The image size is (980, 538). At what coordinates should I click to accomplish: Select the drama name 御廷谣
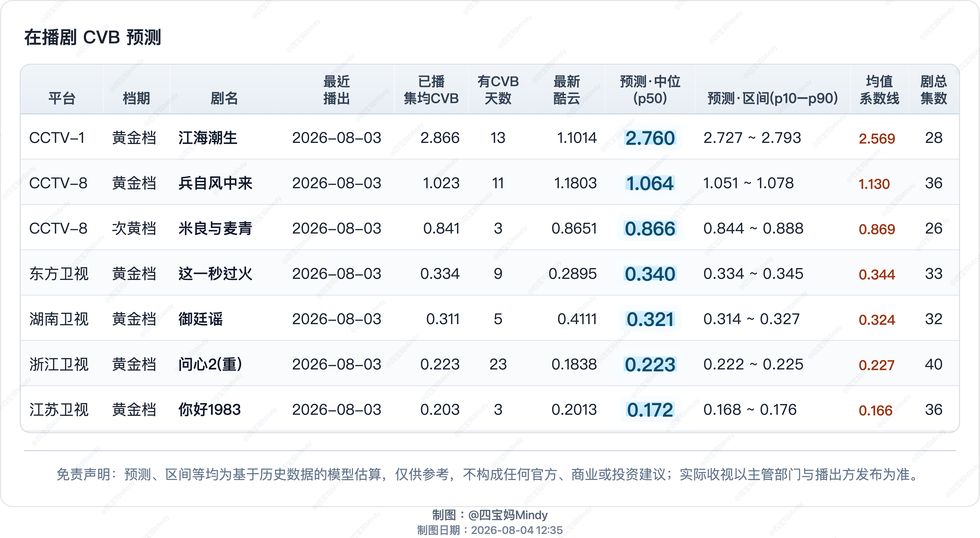coord(200,319)
